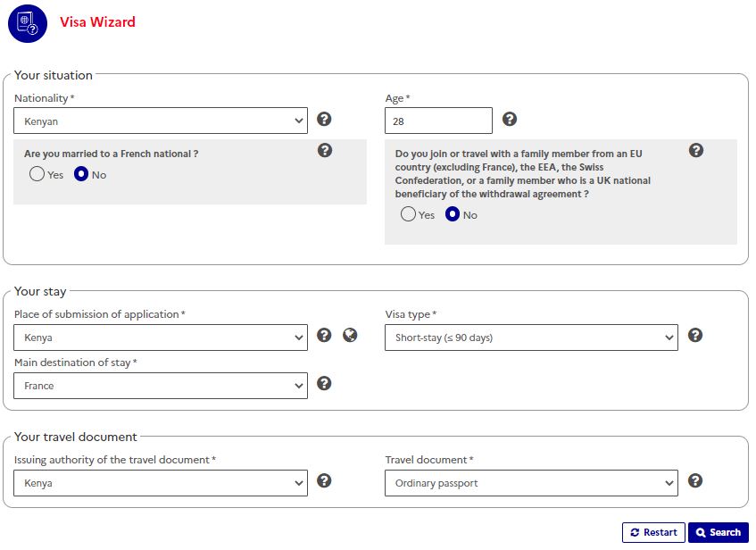Click the 'Nationality *' field label
This screenshot has width=756, height=550.
click(x=45, y=98)
